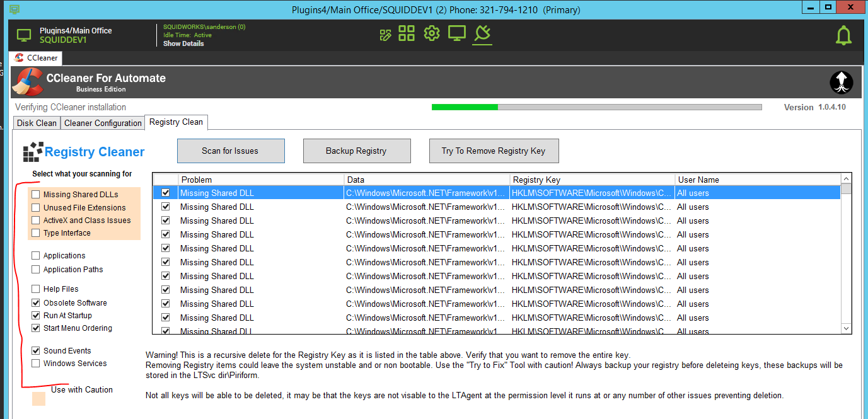Screen dimensions: 868x419
Task: Open the notification bell icon
Action: tap(843, 36)
